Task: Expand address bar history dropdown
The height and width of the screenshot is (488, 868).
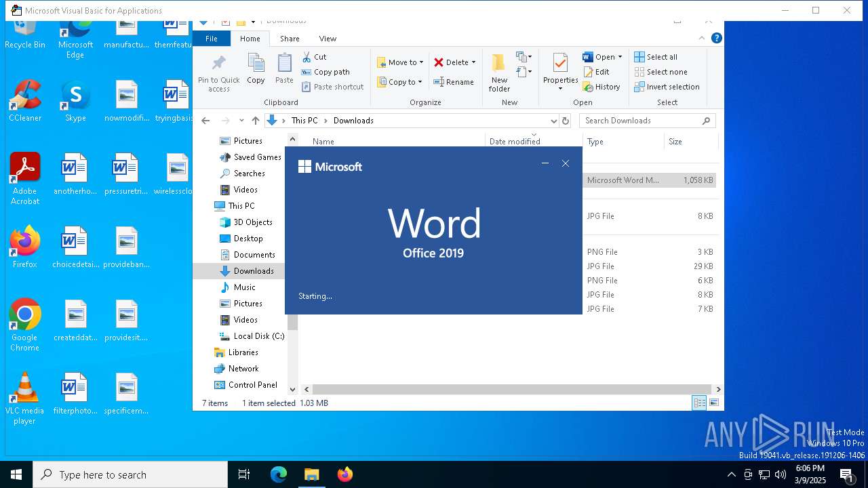Action: pyautogui.click(x=553, y=121)
